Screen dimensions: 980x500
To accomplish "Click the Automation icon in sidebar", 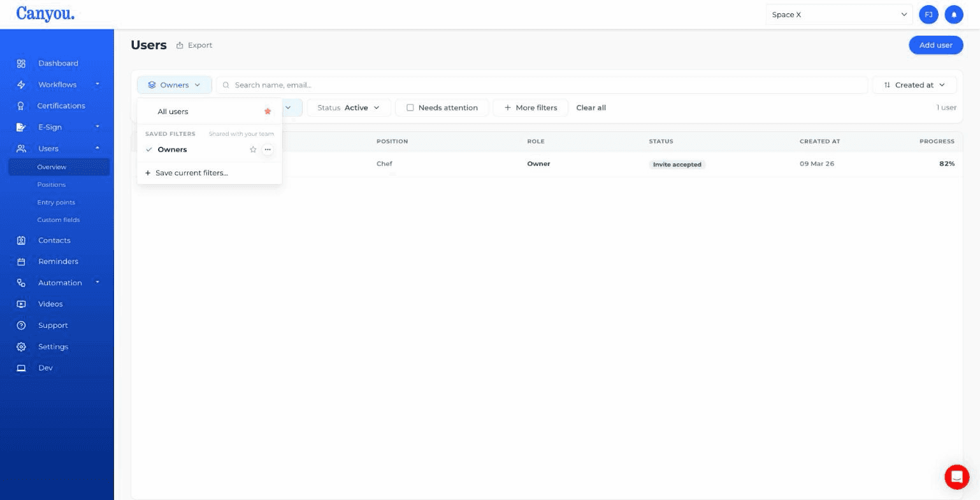I will 21,283.
